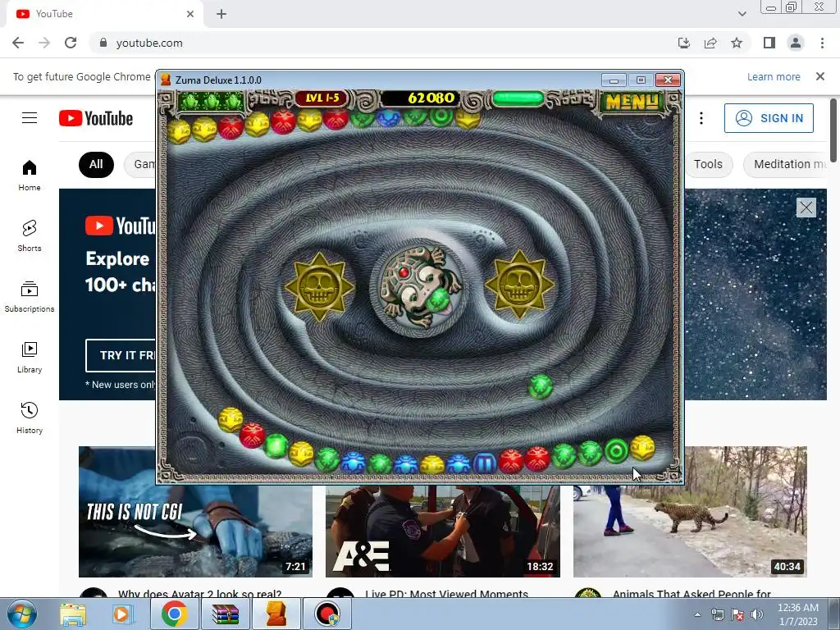Screen dimensions: 840x630
Task: Toggle Chrome side panel
Action: click(769, 43)
